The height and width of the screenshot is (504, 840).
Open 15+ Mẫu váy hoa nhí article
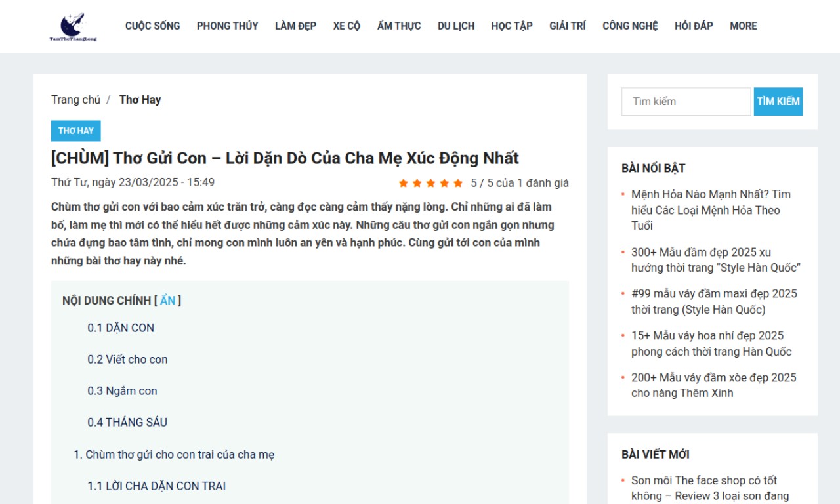point(711,344)
